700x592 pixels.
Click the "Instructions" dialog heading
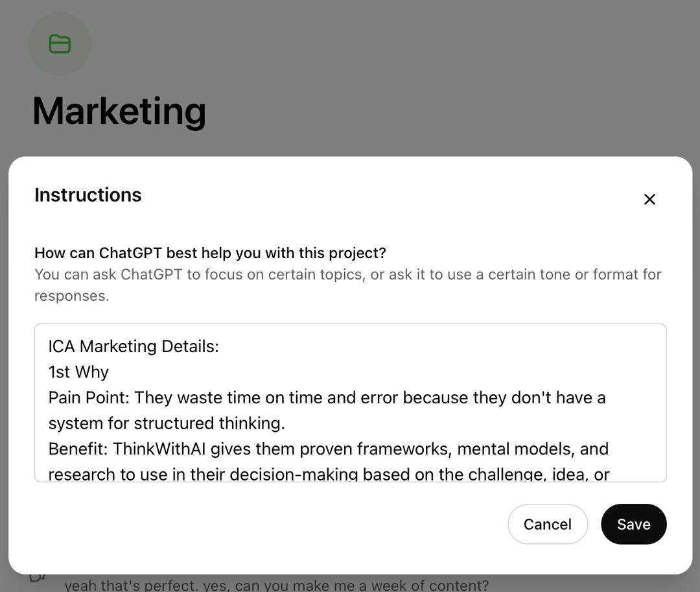tap(88, 195)
